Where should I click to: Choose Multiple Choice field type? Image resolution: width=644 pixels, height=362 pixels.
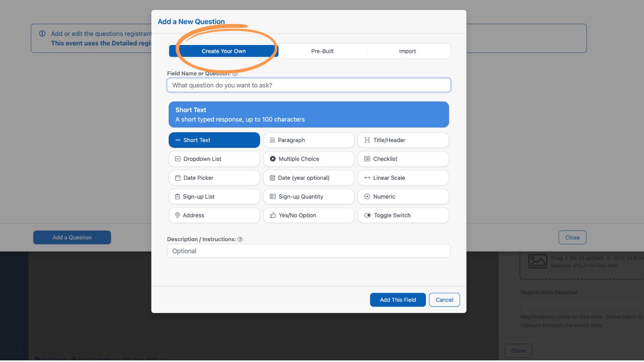309,159
